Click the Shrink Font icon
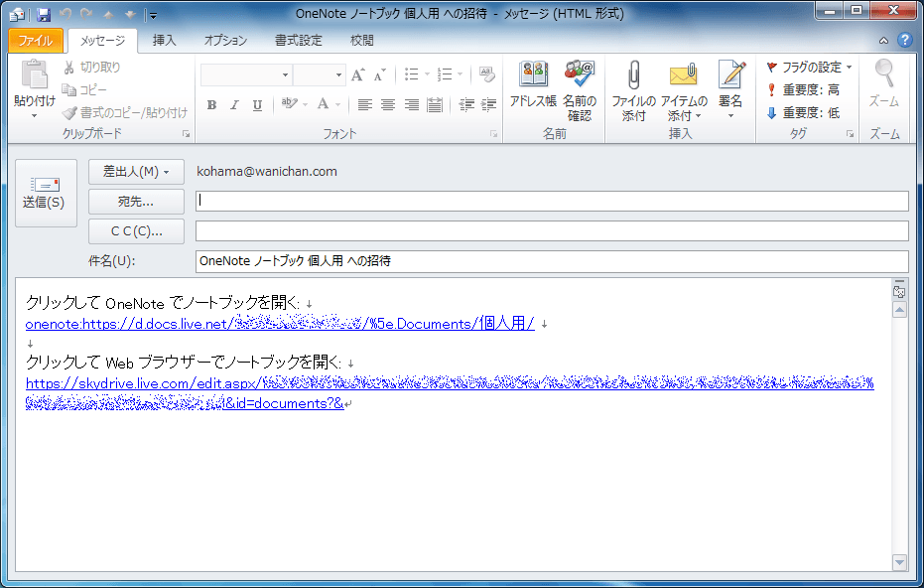The height and width of the screenshot is (588, 924). pos(379,74)
